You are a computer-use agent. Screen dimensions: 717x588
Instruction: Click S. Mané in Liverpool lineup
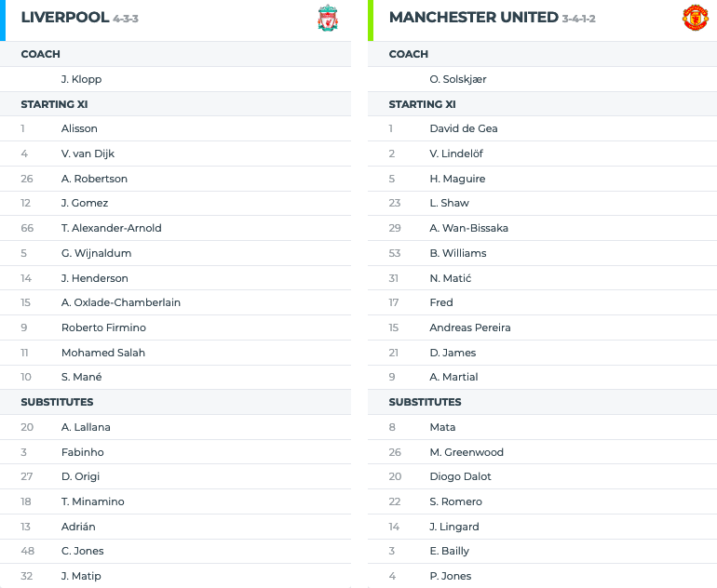(x=81, y=377)
